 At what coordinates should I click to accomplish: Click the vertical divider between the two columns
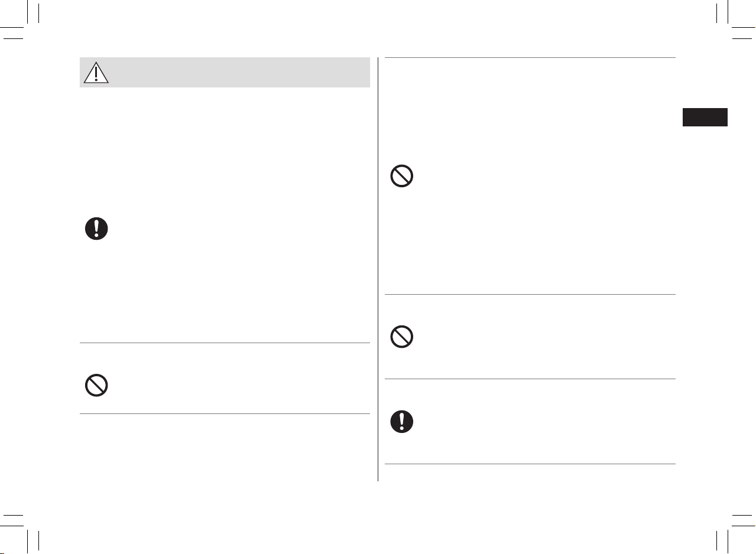(x=378, y=269)
